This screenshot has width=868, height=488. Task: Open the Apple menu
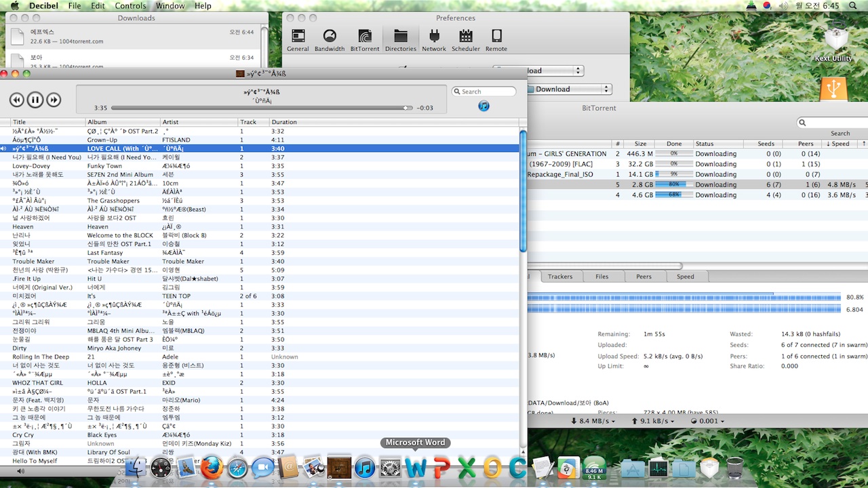14,5
